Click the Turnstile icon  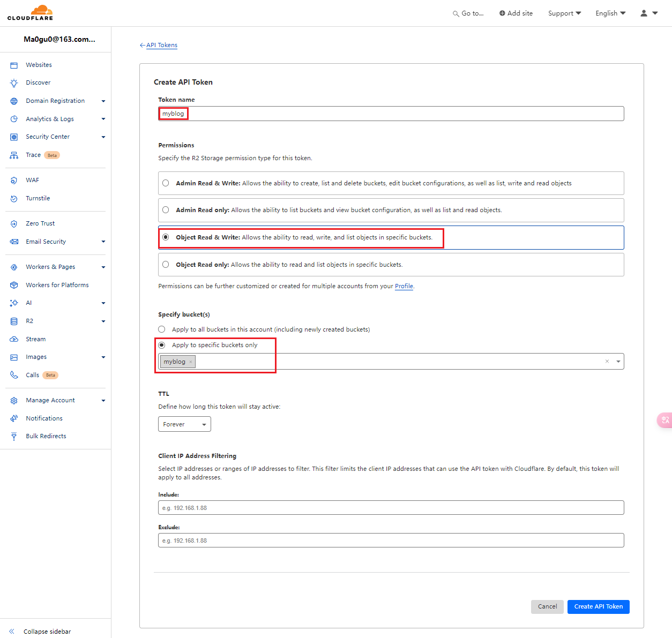click(x=14, y=199)
